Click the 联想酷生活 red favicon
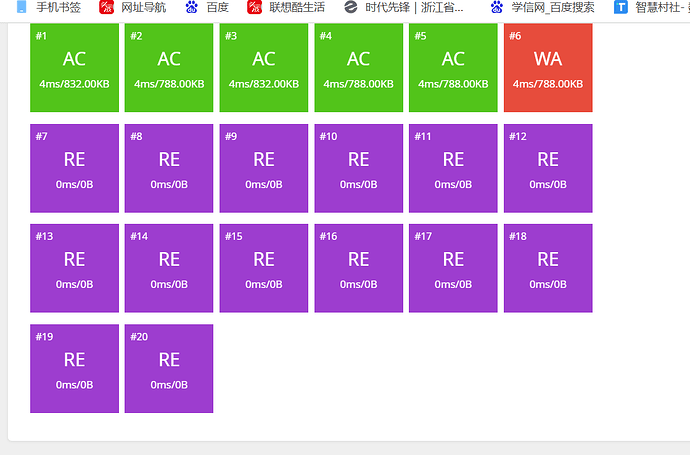This screenshot has width=690, height=455. [x=254, y=7]
